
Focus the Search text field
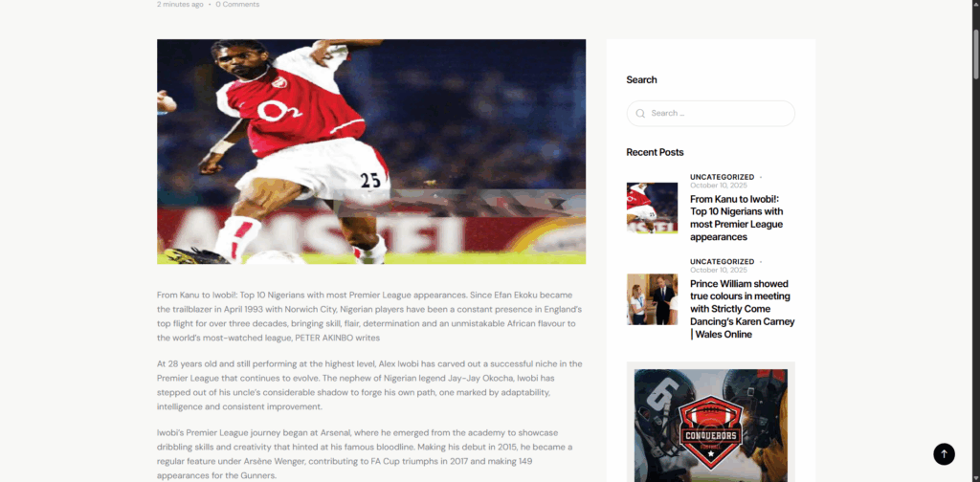coord(711,114)
